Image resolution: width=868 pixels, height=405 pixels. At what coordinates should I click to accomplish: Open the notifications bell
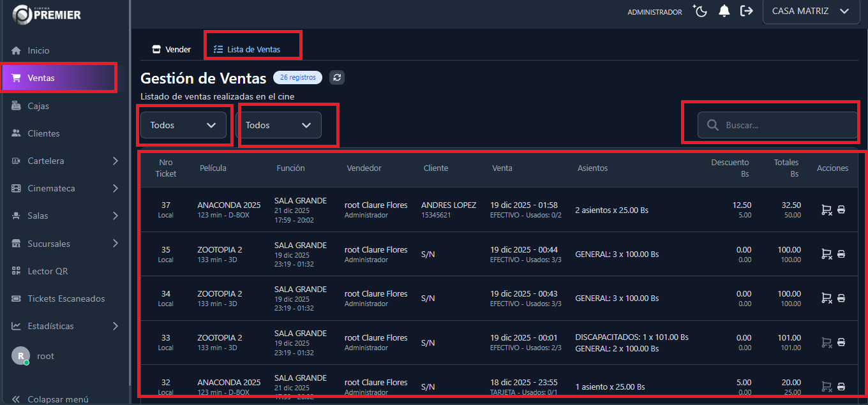(x=724, y=11)
